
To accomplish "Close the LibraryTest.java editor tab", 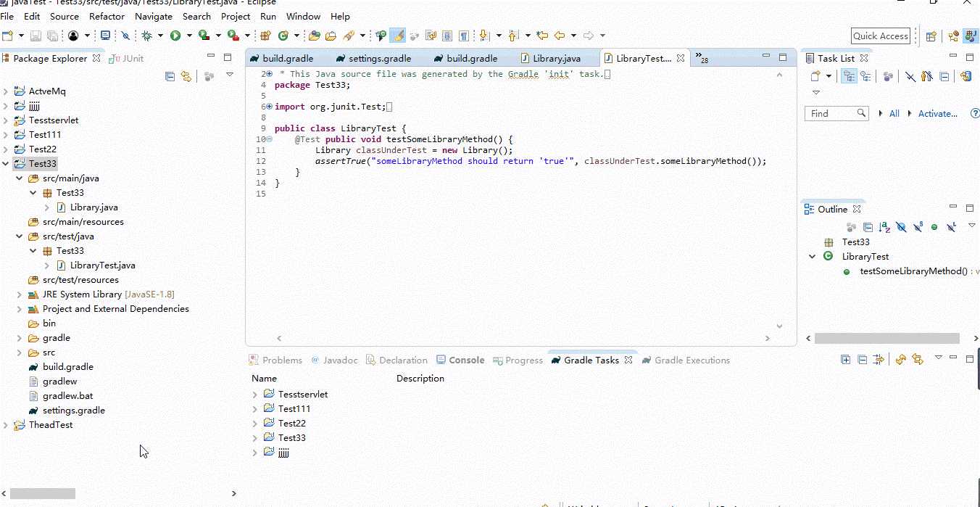I will click(680, 58).
